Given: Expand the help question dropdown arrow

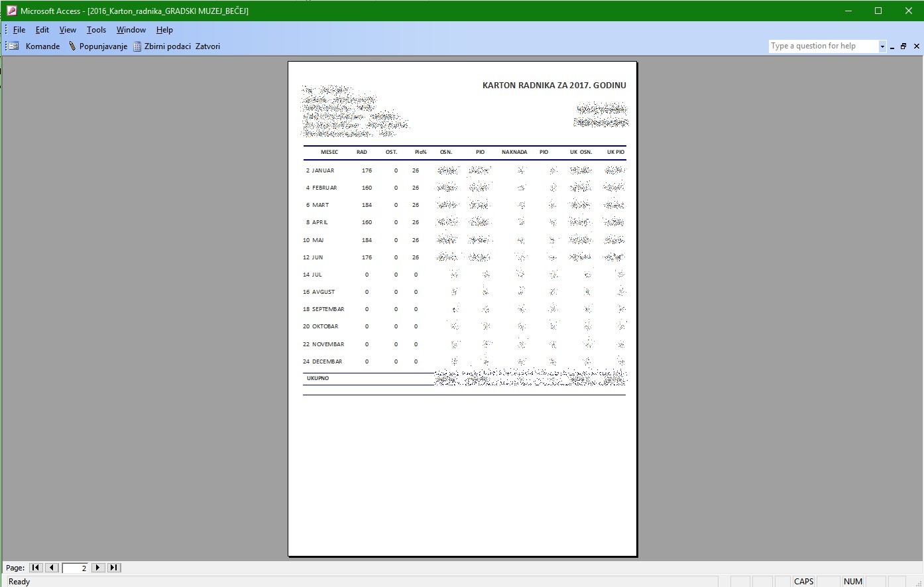Looking at the screenshot, I should [x=882, y=46].
